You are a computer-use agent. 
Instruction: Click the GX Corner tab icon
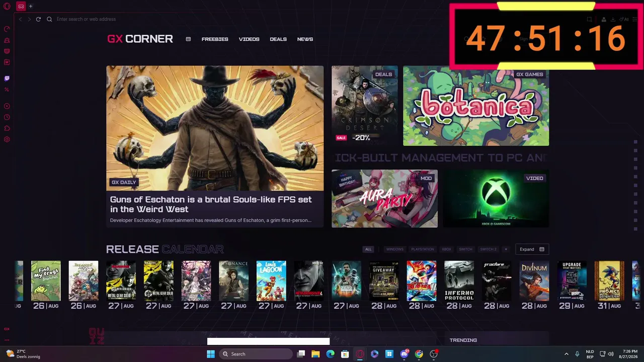21,6
